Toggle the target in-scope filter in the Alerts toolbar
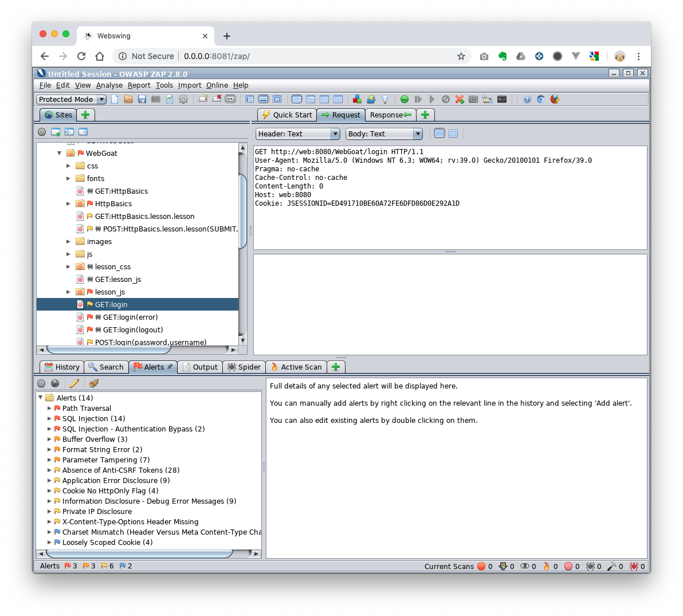 [41, 383]
